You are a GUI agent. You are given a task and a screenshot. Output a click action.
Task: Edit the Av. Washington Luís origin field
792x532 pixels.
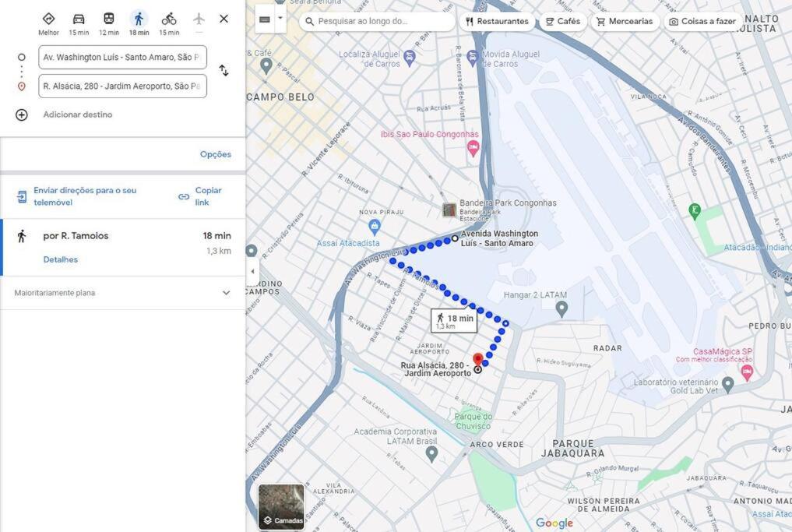(123, 57)
